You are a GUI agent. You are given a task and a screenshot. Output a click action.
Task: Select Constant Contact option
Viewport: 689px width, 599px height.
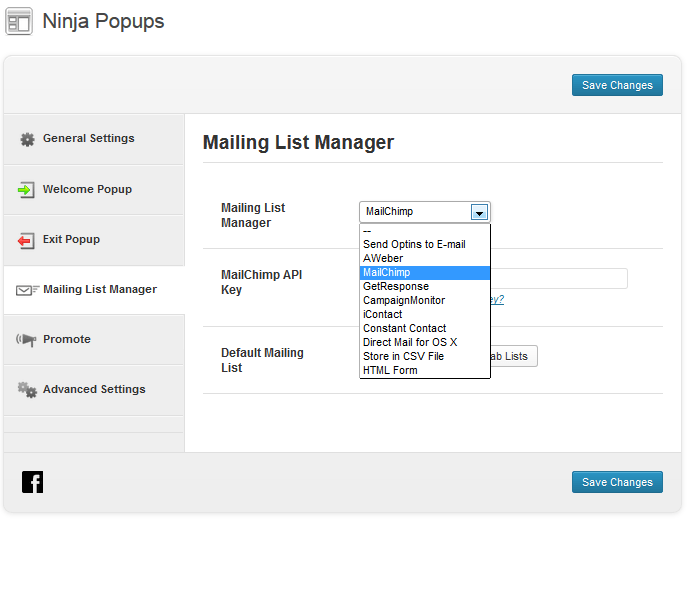tap(424, 328)
